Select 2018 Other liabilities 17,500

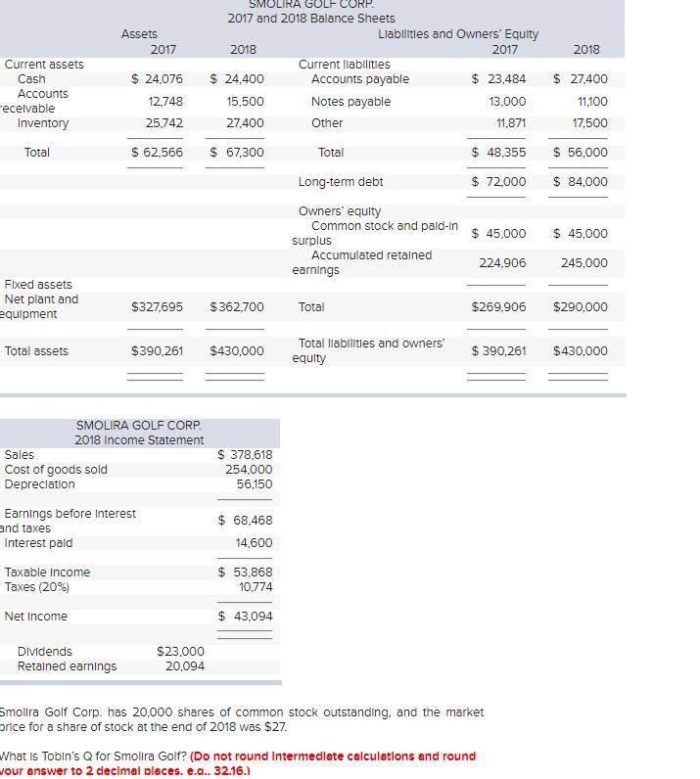[590, 122]
